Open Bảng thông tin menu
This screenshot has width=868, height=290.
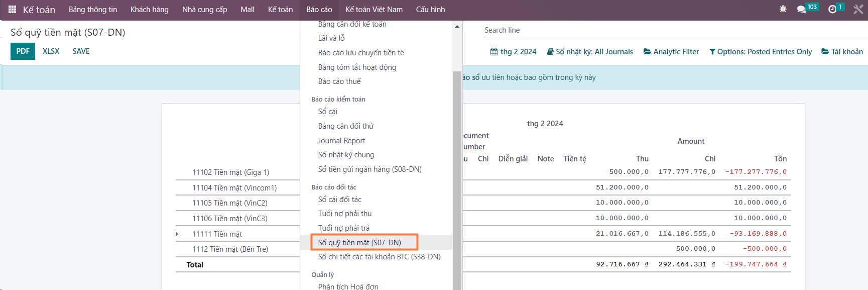(93, 10)
